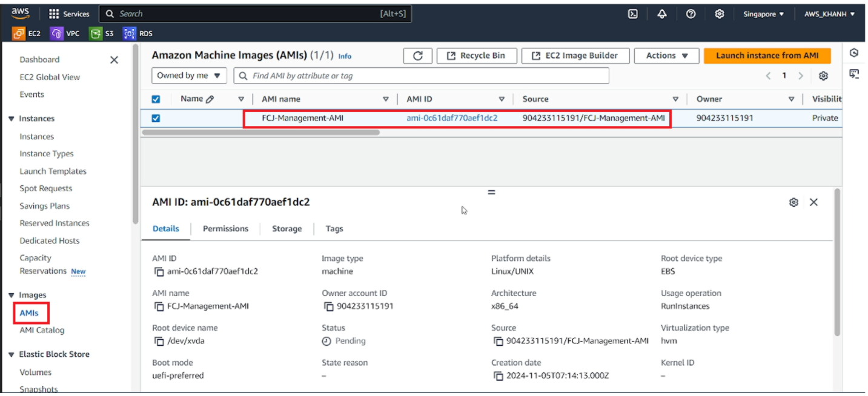Open the S3 shortcut in favorites bar

[x=102, y=33]
